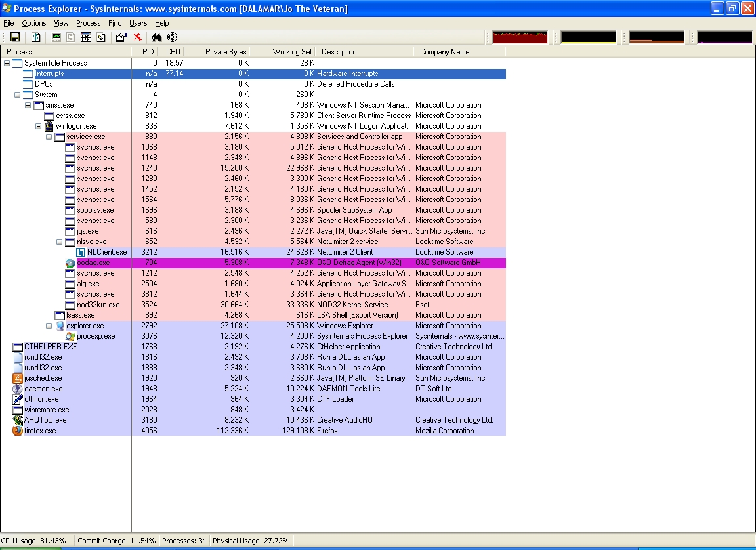The width and height of the screenshot is (756, 550).
Task: Collapse the System Idle Process tree node
Action: [x=7, y=63]
